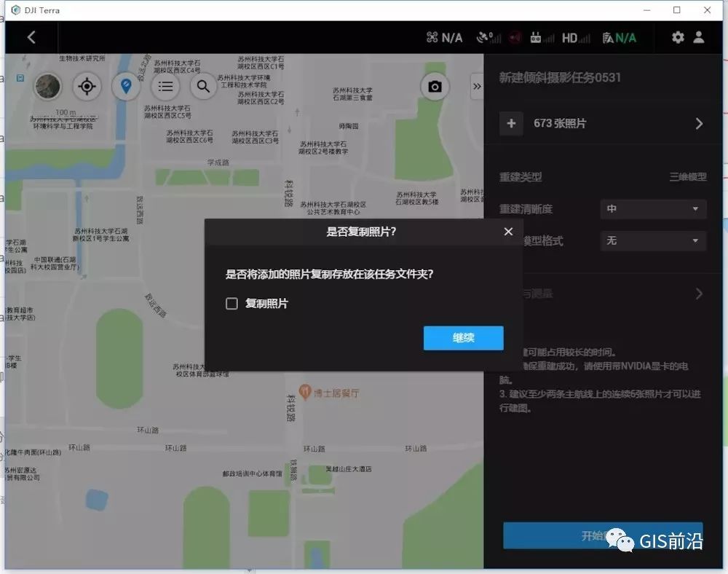Open the mission list icon on the map

click(165, 87)
